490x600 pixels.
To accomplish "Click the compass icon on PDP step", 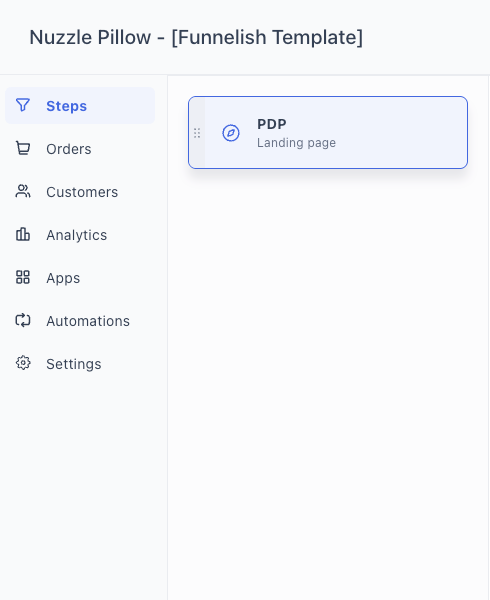I will point(231,133).
